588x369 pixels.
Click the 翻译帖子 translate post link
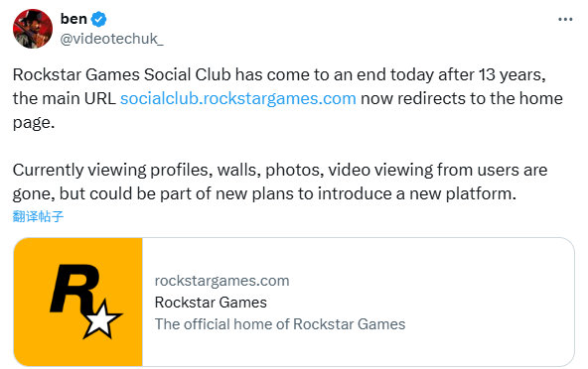38,216
